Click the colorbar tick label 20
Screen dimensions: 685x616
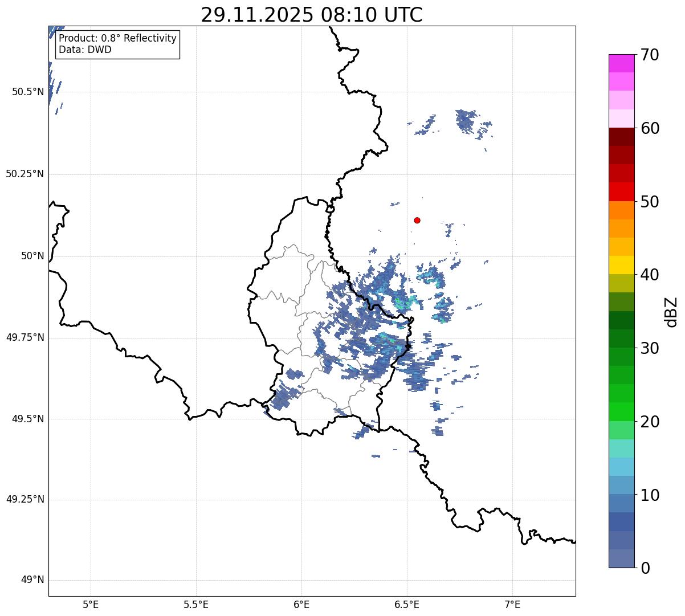[x=650, y=422]
